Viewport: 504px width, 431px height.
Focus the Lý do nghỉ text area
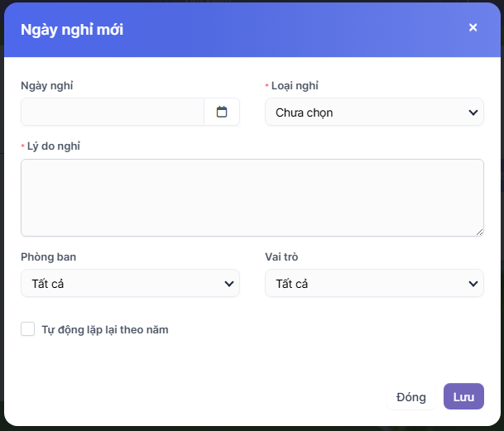pos(252,198)
